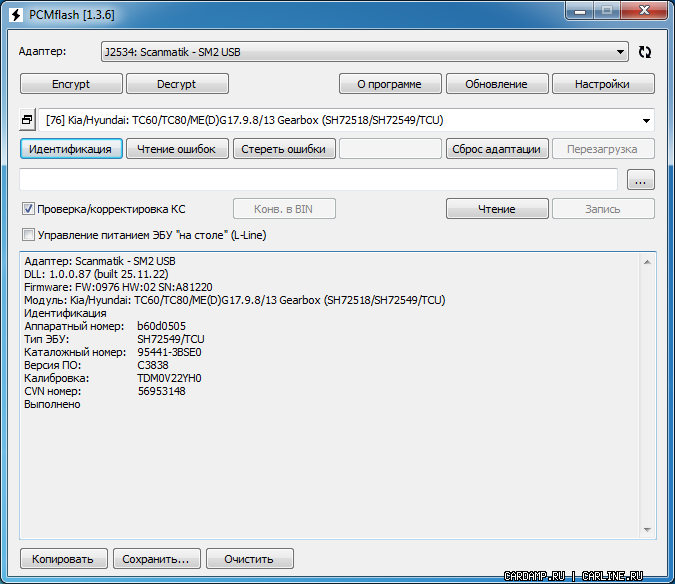The height and width of the screenshot is (584, 675).
Task: Open Настройки settings
Action: point(603,84)
